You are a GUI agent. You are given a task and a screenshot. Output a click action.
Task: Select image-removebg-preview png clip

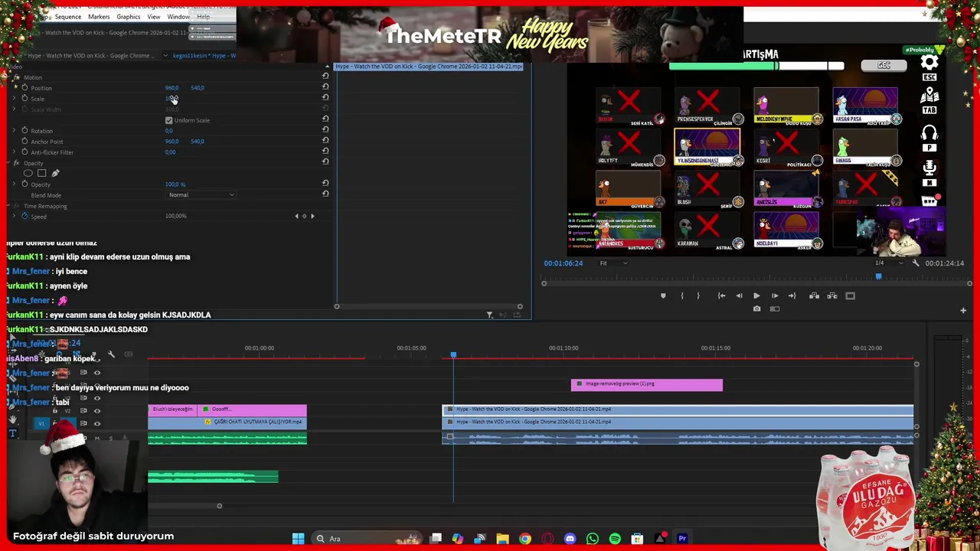(x=647, y=384)
